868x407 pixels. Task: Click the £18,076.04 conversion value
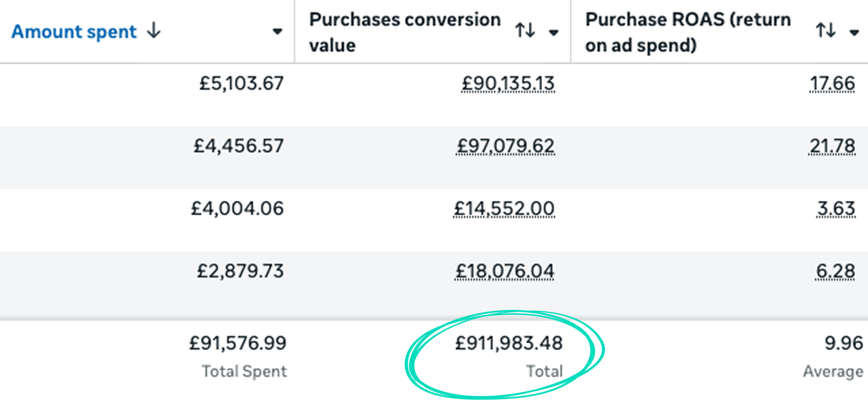point(504,271)
